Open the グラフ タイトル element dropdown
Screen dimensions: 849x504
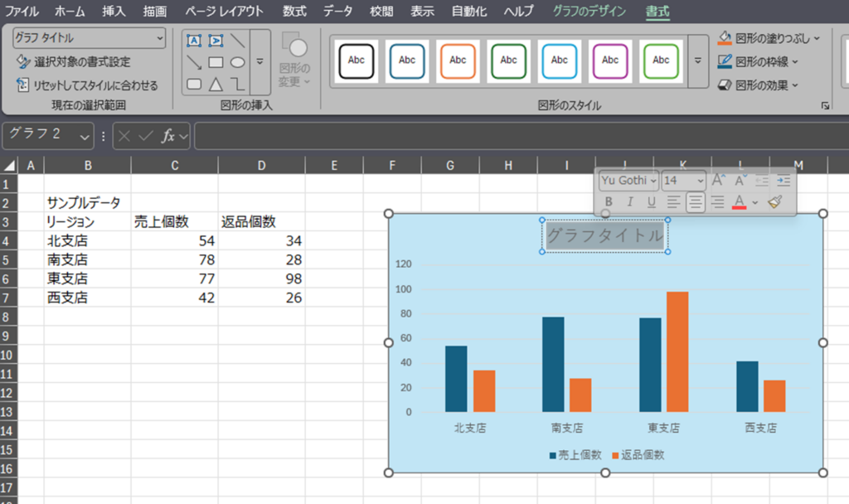159,38
